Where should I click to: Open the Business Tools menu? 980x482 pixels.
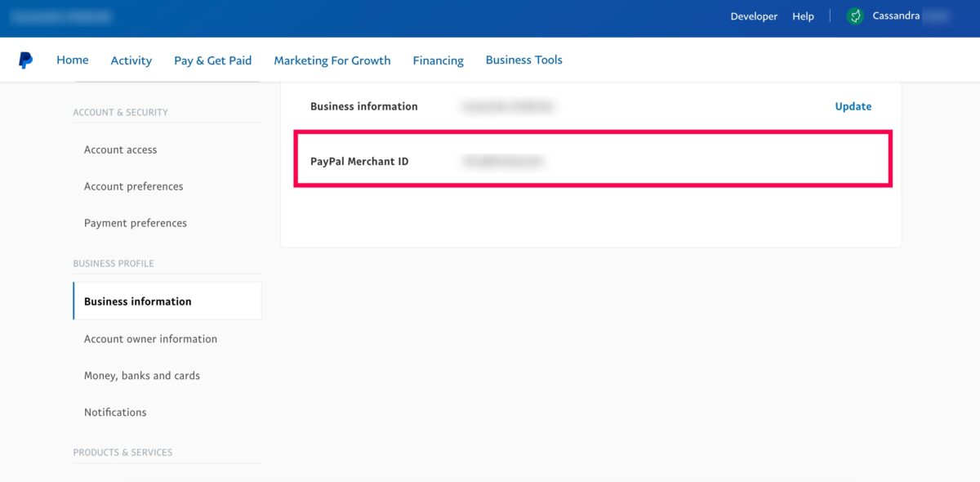coord(524,60)
